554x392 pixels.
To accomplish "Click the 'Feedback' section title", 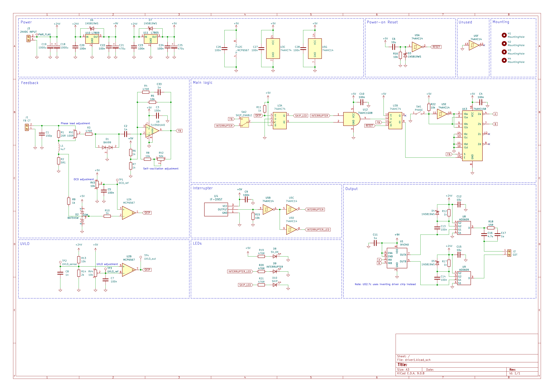I will pos(30,83).
